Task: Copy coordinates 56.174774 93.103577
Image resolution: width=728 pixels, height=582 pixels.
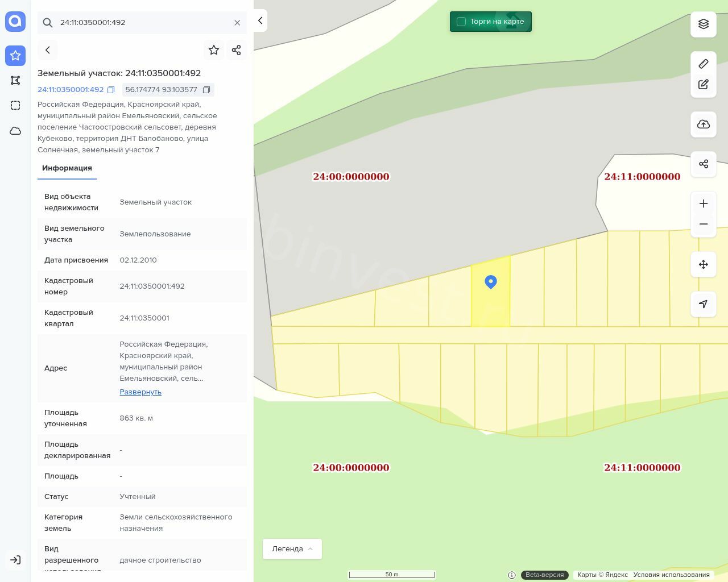Action: coord(206,90)
